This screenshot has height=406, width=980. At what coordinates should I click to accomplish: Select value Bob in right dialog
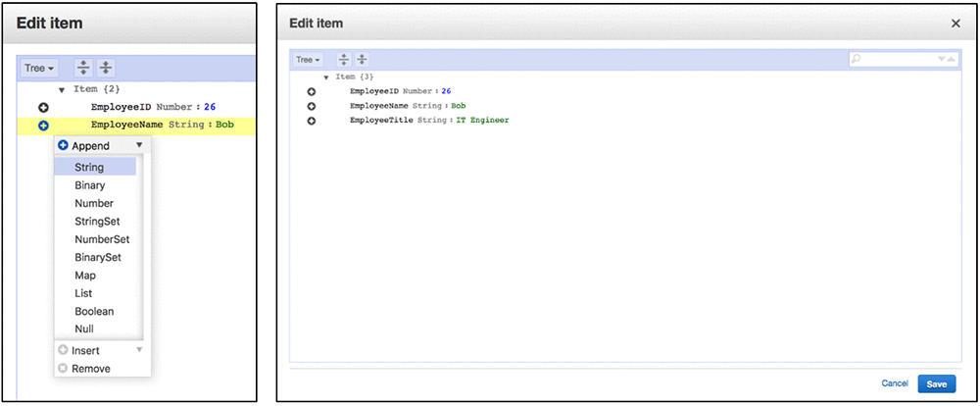point(459,106)
